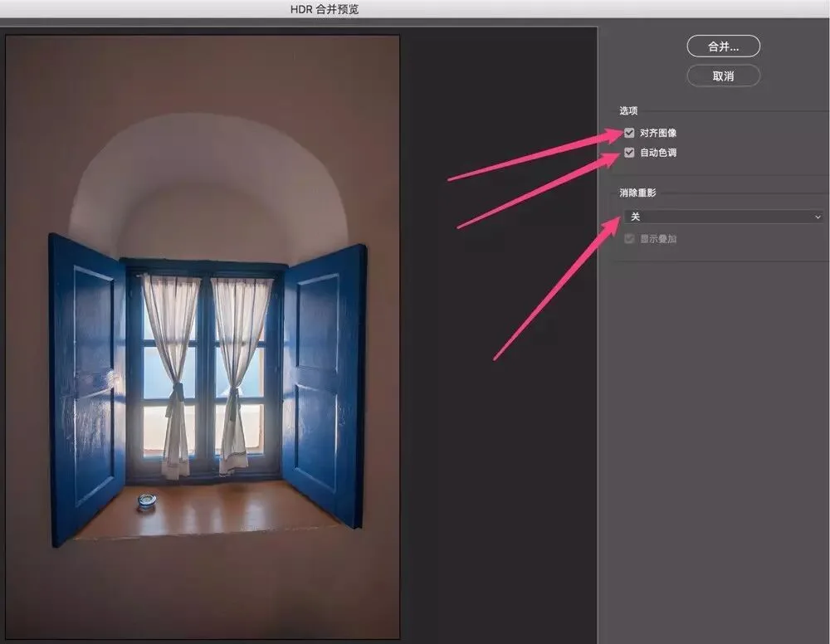
Task: Click the dimmed 显示叠加 label
Action: click(x=658, y=239)
